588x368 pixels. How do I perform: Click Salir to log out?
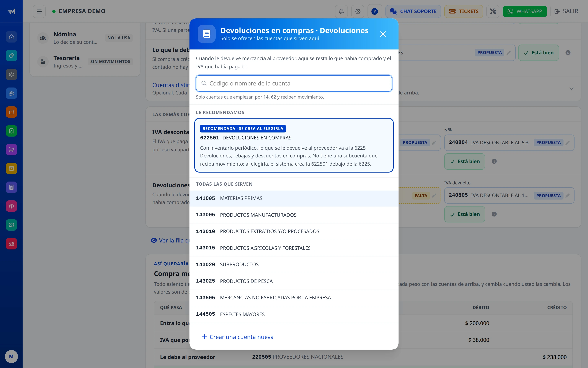tap(566, 11)
